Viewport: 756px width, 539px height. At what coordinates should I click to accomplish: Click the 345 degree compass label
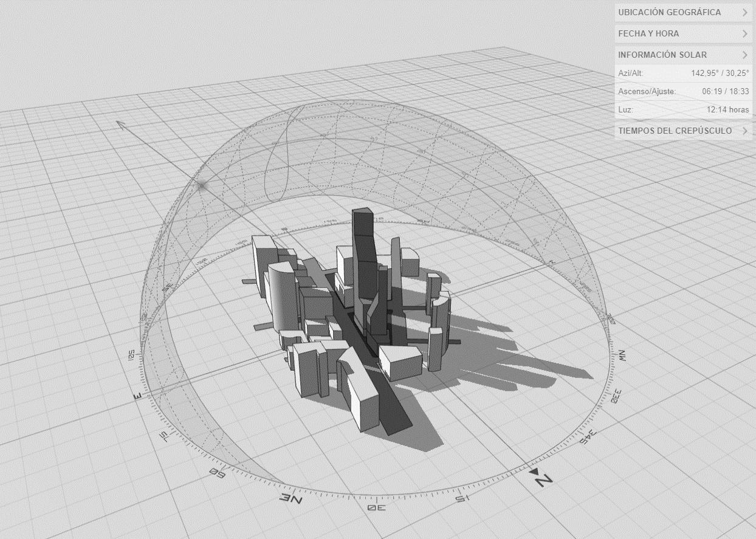(588, 437)
